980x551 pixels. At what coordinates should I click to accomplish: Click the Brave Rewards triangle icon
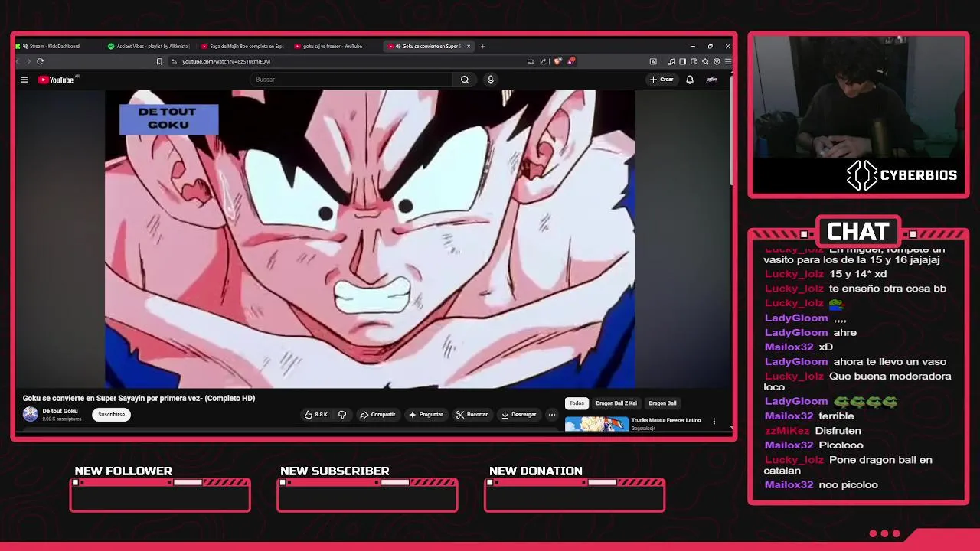click(x=571, y=61)
